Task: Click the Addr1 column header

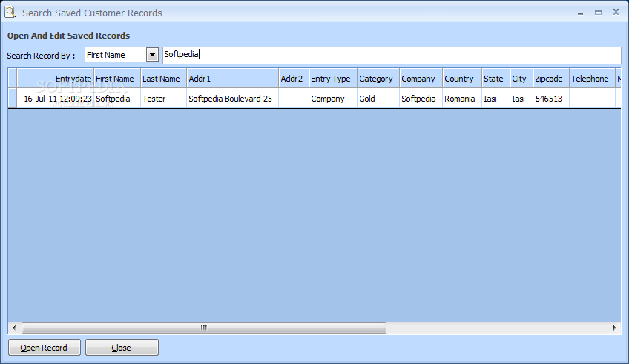Action: click(233, 79)
